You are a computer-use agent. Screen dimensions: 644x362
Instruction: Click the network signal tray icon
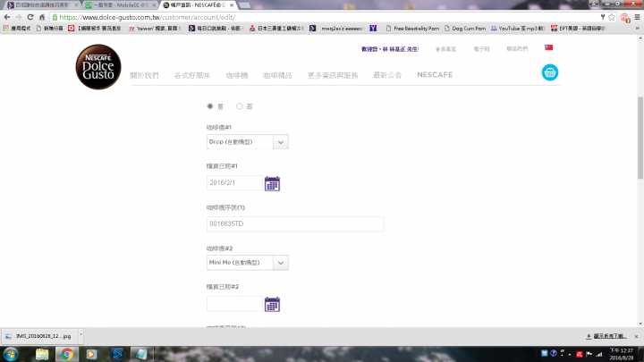(599, 354)
